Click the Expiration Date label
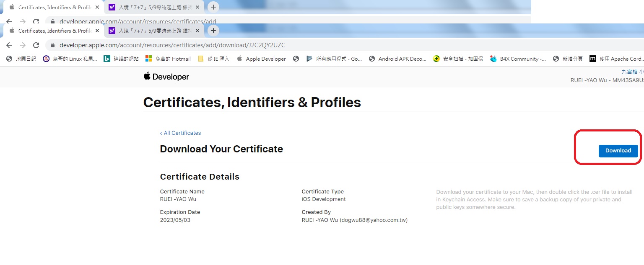The image size is (644, 265). point(180,212)
